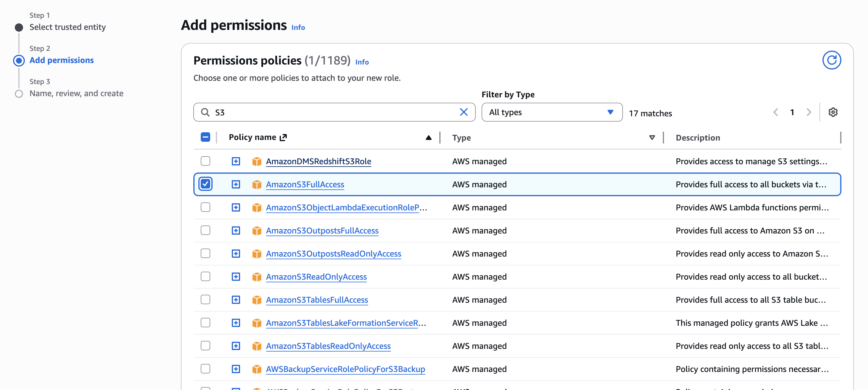
Task: Go to Step 3 Name, review, and create
Action: tap(76, 94)
